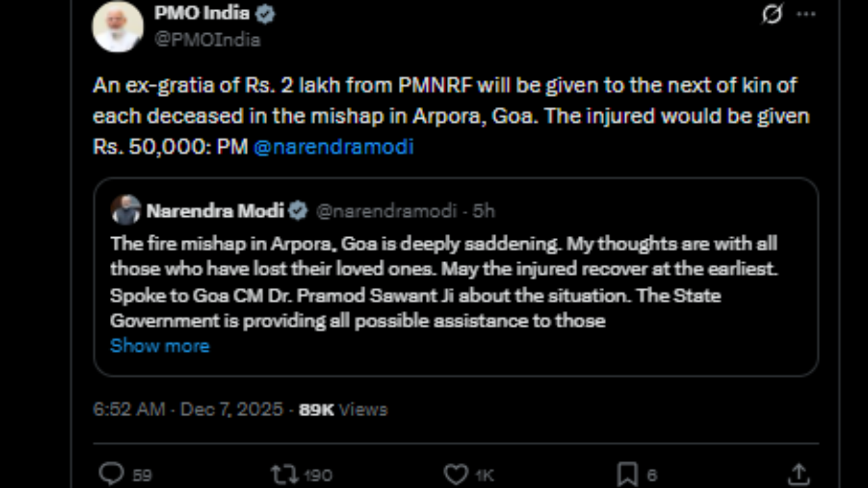The height and width of the screenshot is (488, 868).
Task: Open the reply composer via the comment icon
Action: [x=112, y=475]
